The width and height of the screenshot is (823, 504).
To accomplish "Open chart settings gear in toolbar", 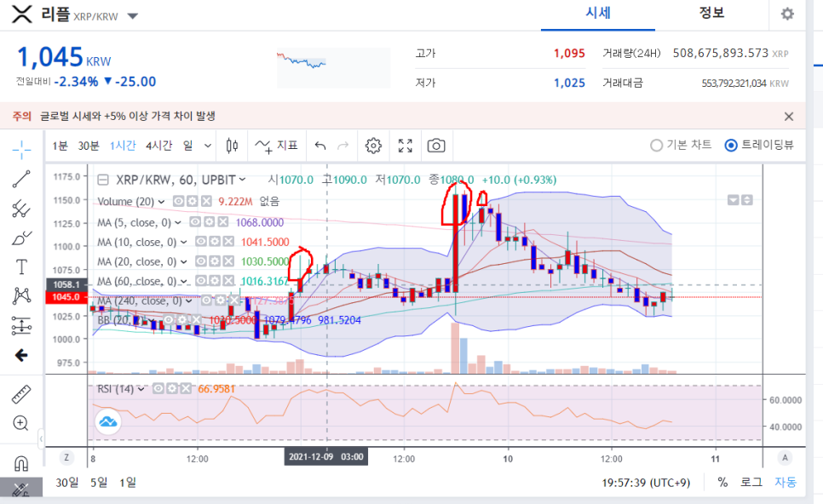I will [373, 146].
